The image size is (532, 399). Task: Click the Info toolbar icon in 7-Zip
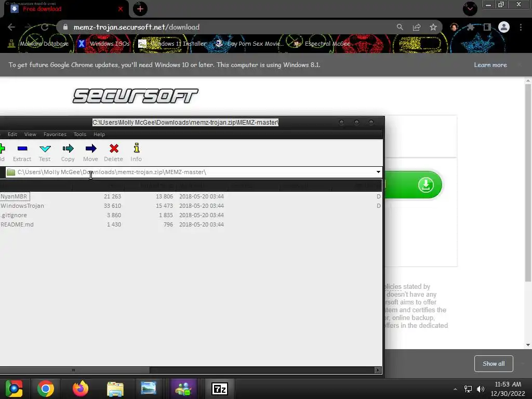137,152
